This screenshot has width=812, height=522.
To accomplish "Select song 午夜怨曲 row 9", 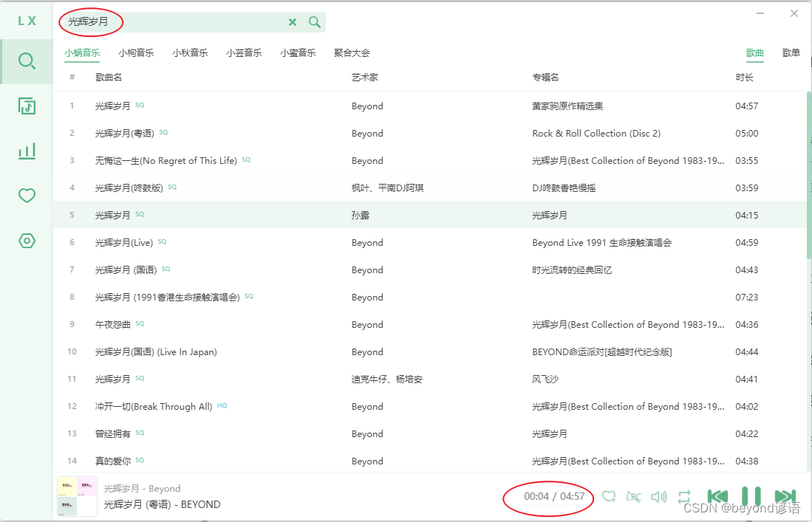I will click(430, 325).
